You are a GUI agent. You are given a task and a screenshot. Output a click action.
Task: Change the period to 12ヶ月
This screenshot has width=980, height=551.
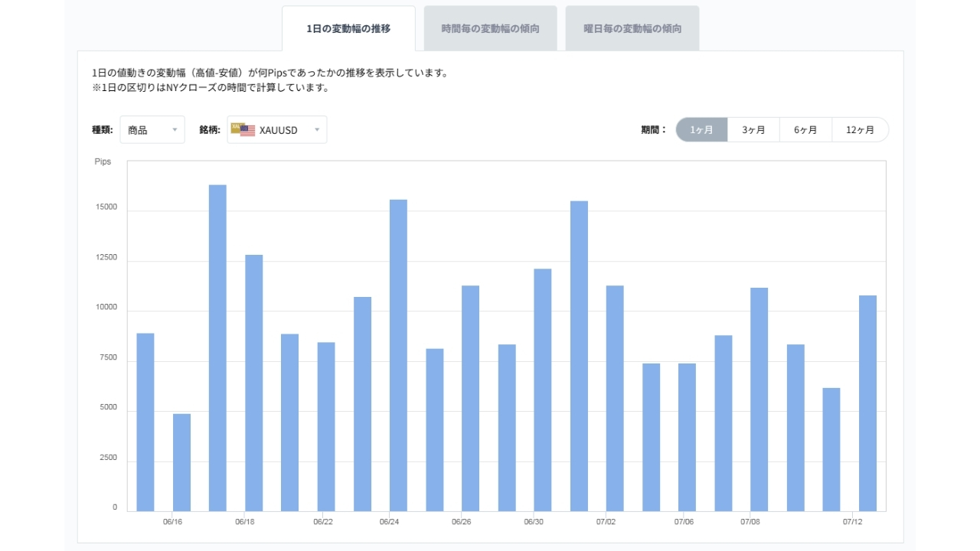pyautogui.click(x=860, y=129)
